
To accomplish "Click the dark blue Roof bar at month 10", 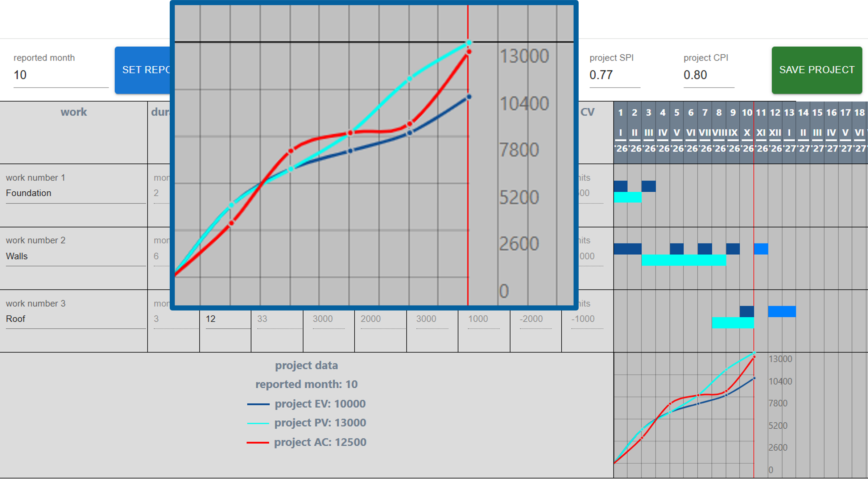I will coord(747,311).
